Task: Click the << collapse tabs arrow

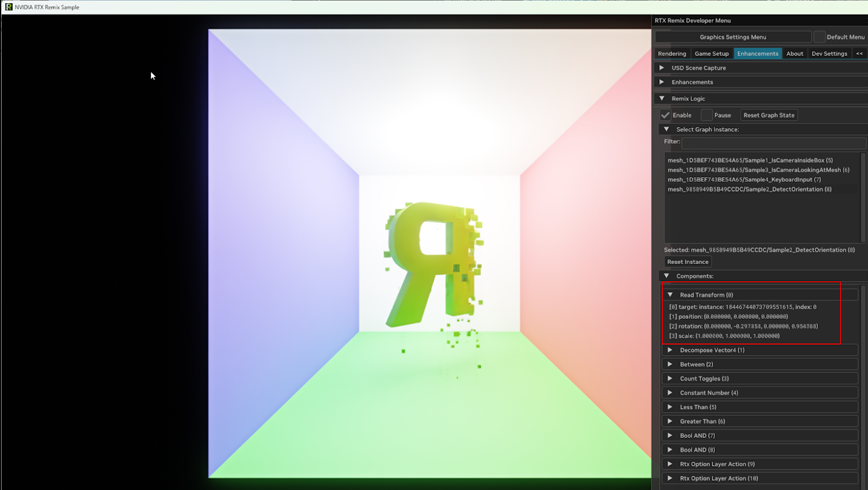Action: 859,54
